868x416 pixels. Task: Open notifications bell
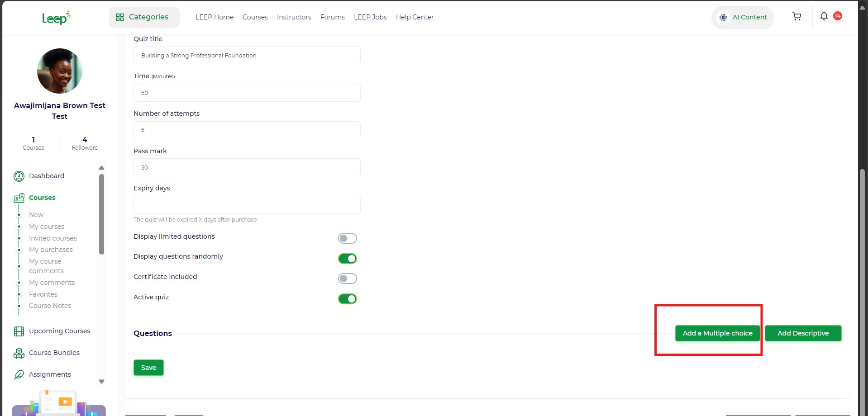click(824, 17)
